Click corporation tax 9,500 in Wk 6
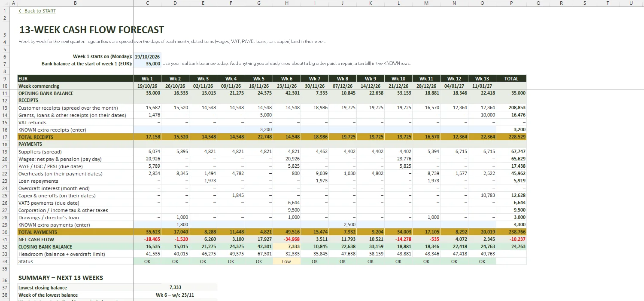 [x=287, y=210]
